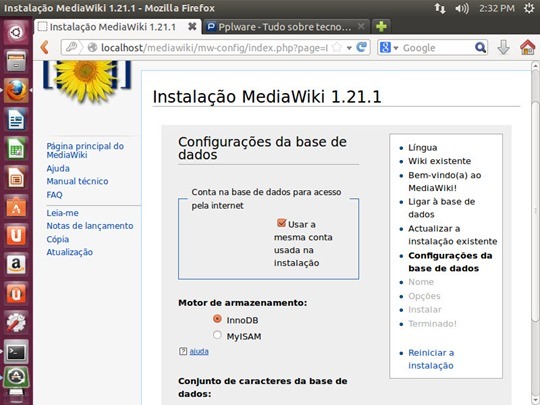
Task: Open the "Manual técnico" sidebar link
Action: click(77, 181)
